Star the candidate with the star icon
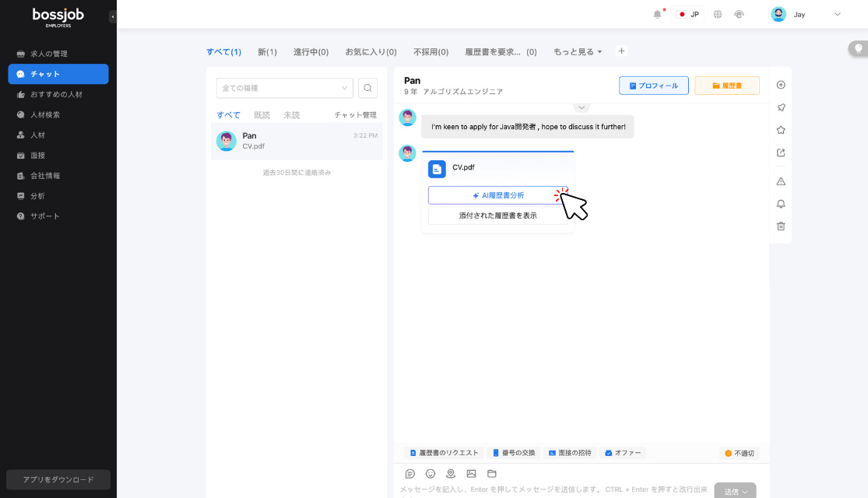 [x=780, y=129]
